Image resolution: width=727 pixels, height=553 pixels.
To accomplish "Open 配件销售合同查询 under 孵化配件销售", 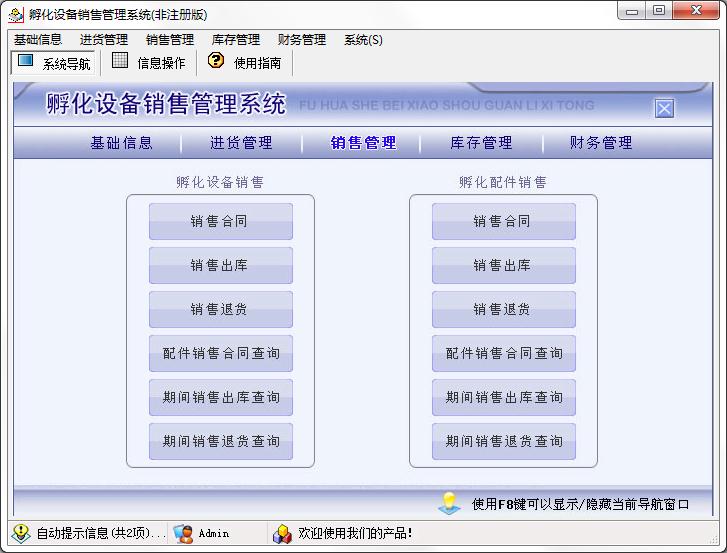I will click(504, 353).
